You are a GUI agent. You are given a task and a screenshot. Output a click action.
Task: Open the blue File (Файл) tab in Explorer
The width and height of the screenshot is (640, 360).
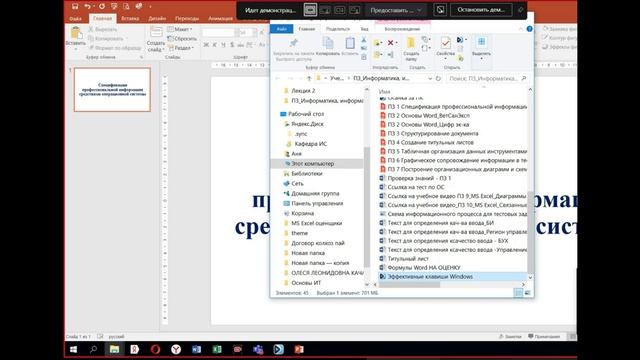(282, 29)
